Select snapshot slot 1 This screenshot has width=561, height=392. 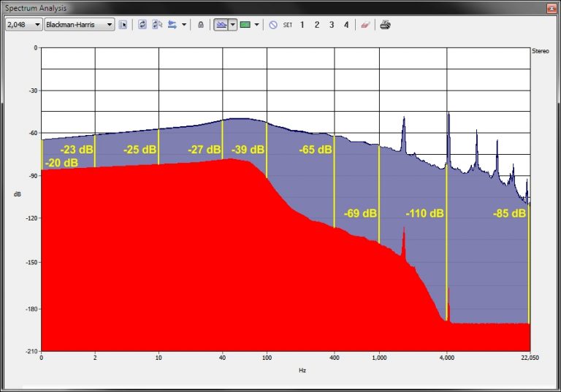coord(302,25)
